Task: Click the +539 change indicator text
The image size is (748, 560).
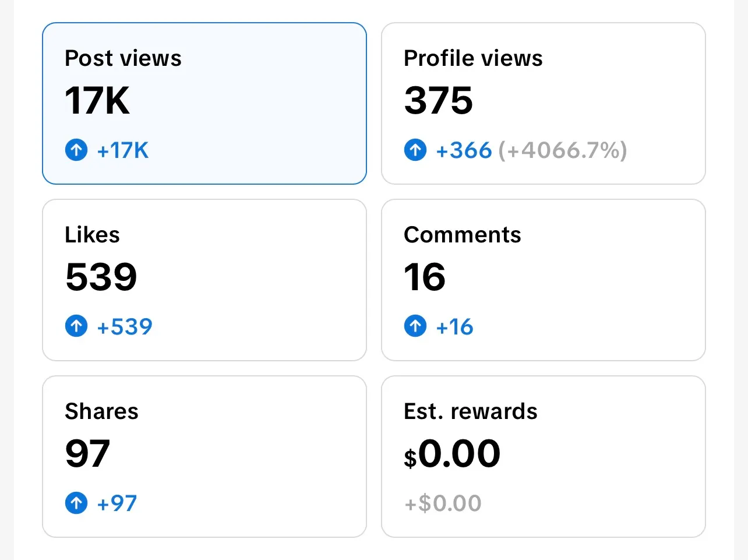Action: pos(124,326)
